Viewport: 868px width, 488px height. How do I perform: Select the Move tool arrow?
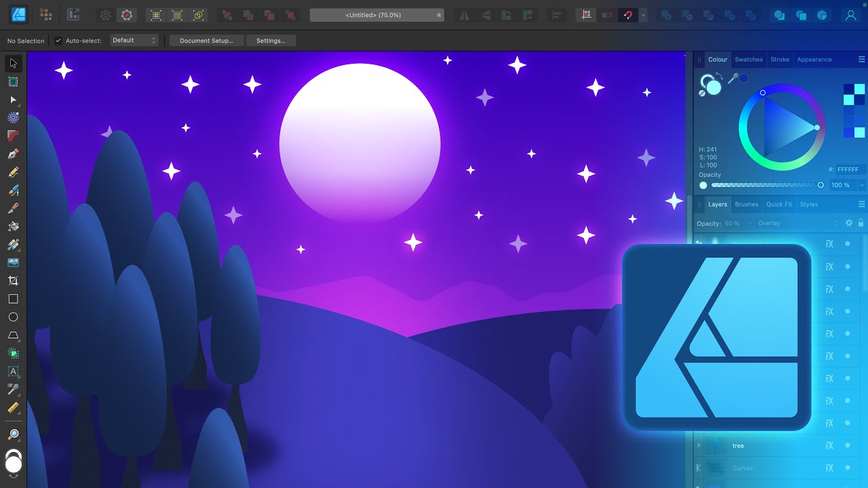click(x=13, y=63)
